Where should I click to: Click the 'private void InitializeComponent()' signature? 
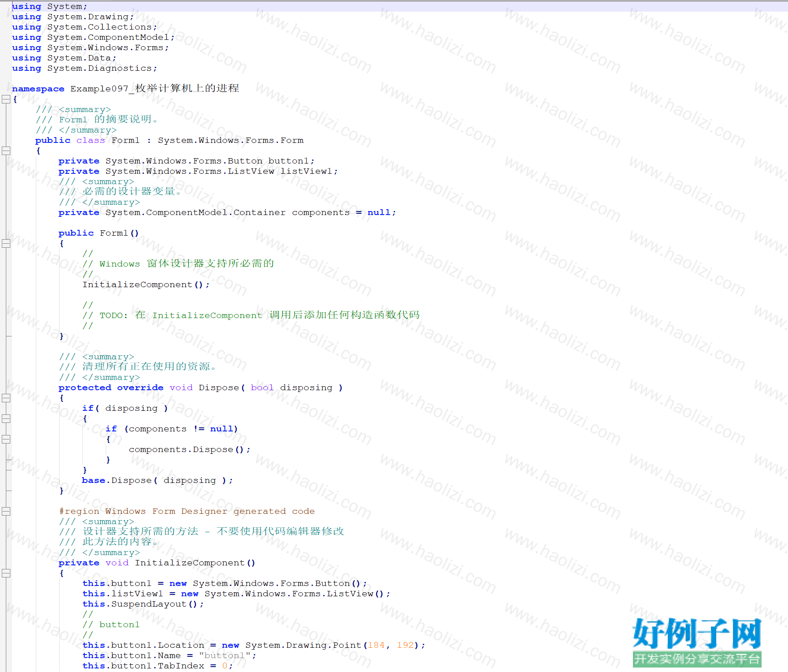click(x=157, y=563)
